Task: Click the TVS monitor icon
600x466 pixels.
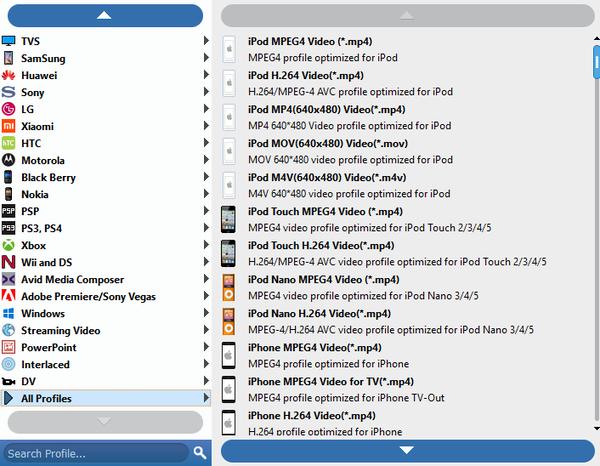Action: 8,41
